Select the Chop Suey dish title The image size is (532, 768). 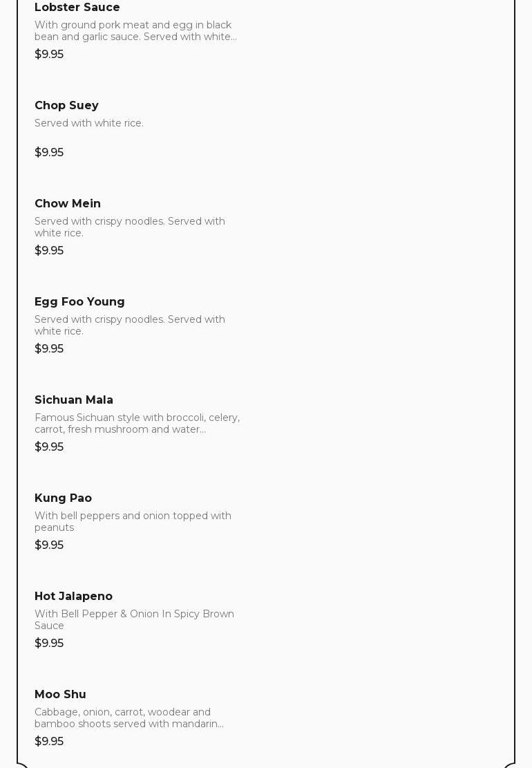66,106
